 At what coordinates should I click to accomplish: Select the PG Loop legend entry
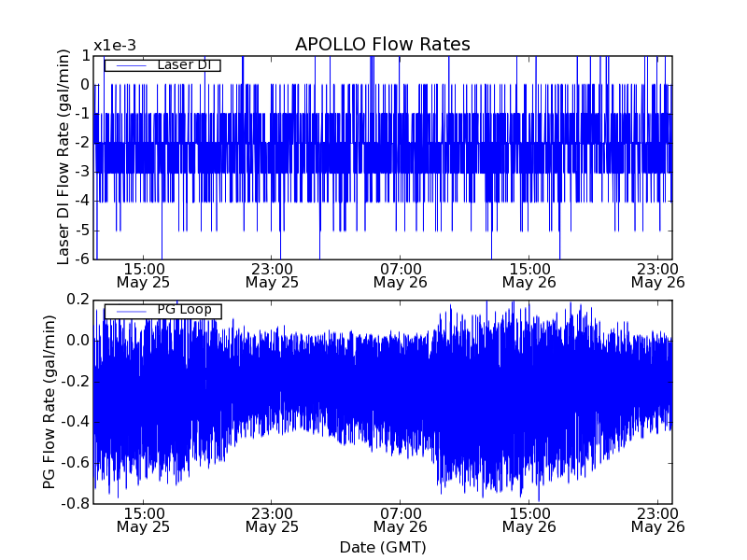coord(183,311)
